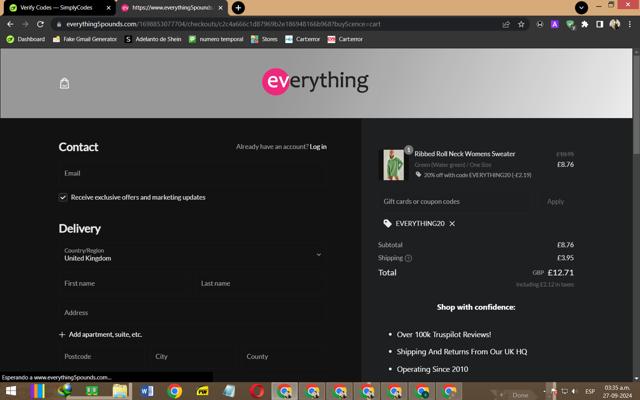Switch to Verify Codes — SimplyCodes tab

pyautogui.click(x=60, y=8)
